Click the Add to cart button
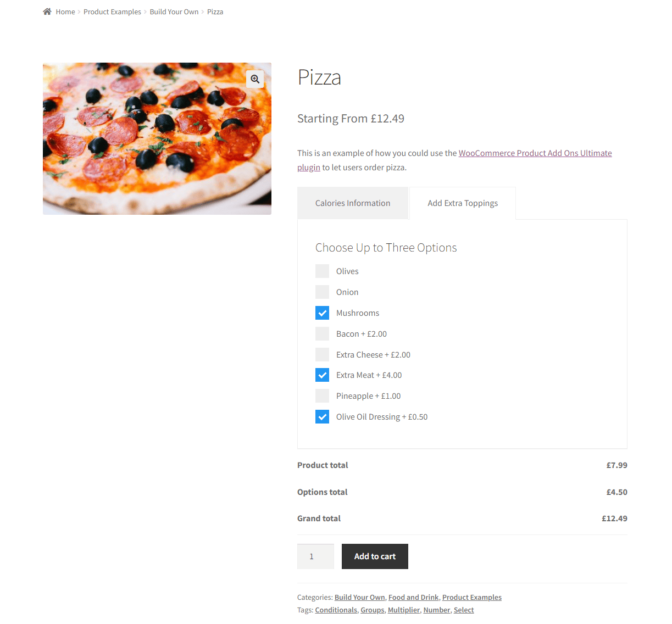This screenshot has width=672, height=624. click(x=375, y=556)
